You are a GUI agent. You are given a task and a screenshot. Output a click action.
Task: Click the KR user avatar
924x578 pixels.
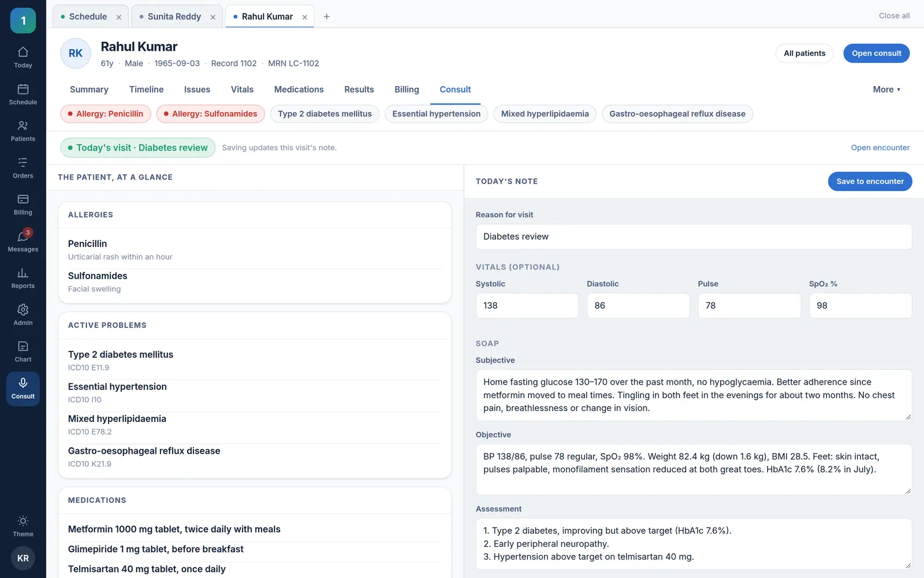(x=23, y=558)
